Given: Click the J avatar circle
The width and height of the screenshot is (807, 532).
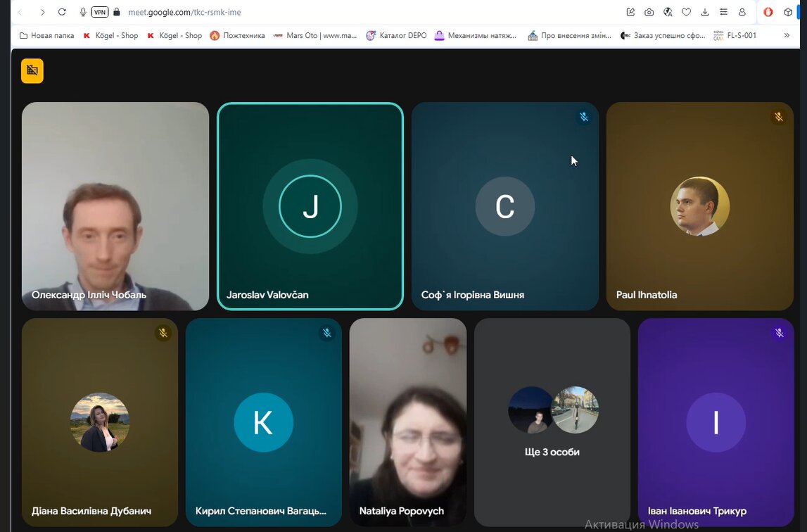Looking at the screenshot, I should pos(310,206).
